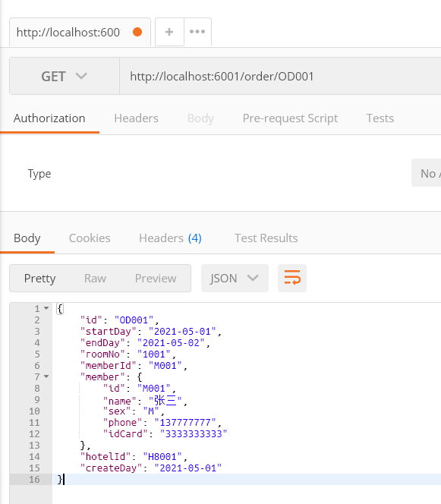The width and height of the screenshot is (441, 504).
Task: Click the hotelId value "H8001"
Action: pyautogui.click(x=162, y=456)
